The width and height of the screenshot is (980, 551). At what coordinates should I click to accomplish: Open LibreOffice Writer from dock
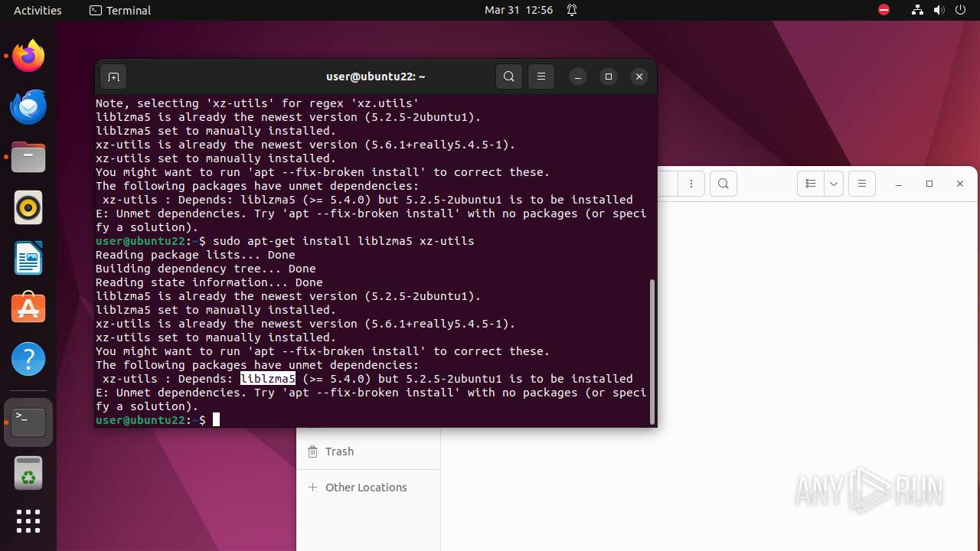tap(28, 258)
